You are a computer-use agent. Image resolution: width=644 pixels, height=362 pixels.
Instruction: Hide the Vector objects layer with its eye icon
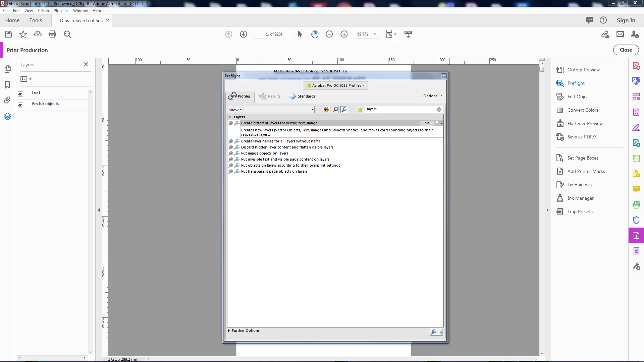click(20, 105)
